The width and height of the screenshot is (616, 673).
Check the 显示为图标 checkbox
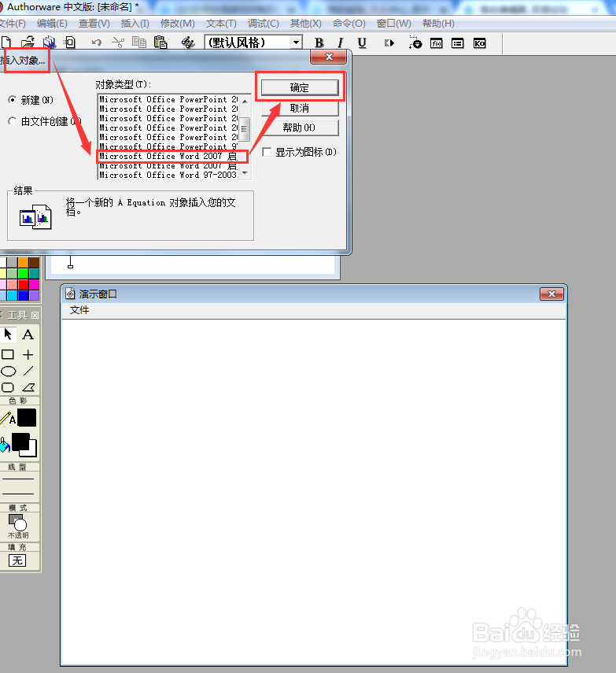pos(267,152)
